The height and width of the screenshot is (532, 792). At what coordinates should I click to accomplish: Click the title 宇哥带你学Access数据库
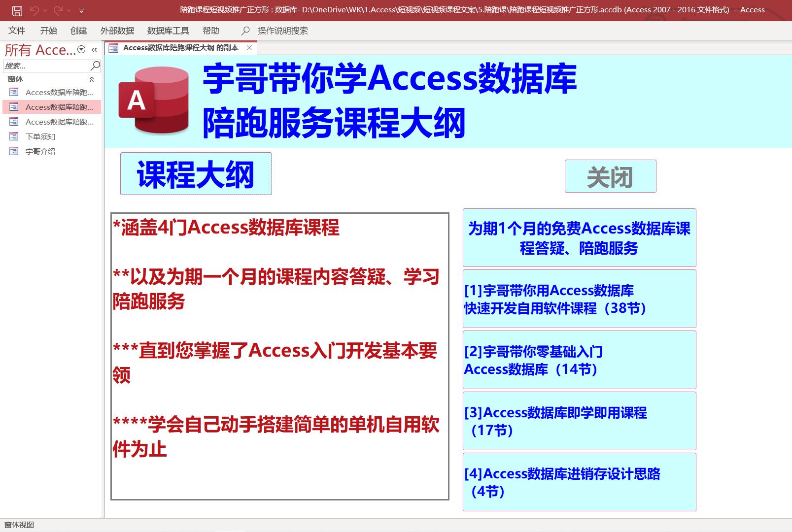pos(389,79)
